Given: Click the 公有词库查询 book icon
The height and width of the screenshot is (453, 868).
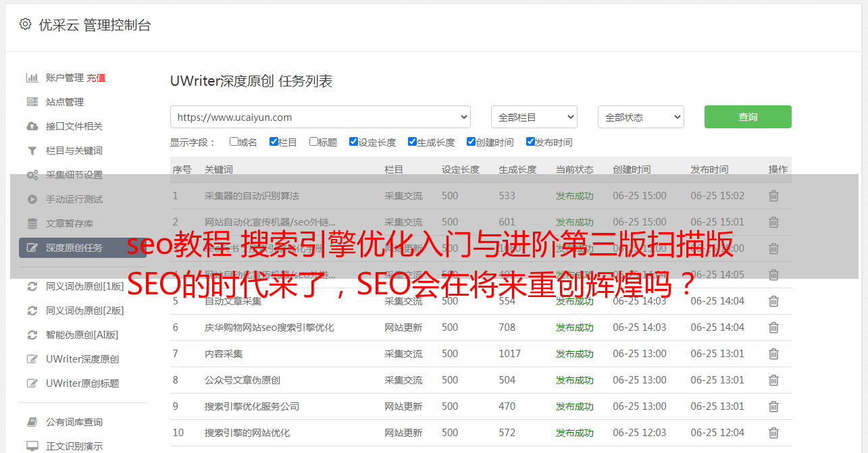Looking at the screenshot, I should (32, 422).
